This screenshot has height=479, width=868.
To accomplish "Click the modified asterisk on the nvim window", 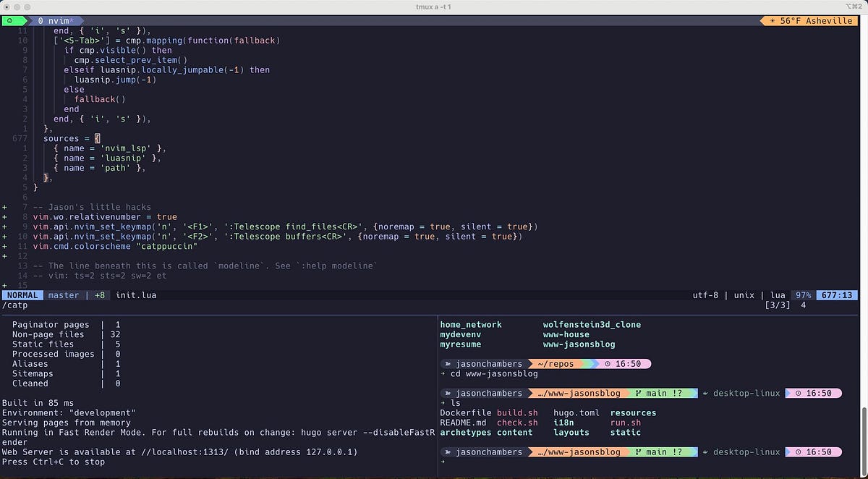I will coord(72,21).
